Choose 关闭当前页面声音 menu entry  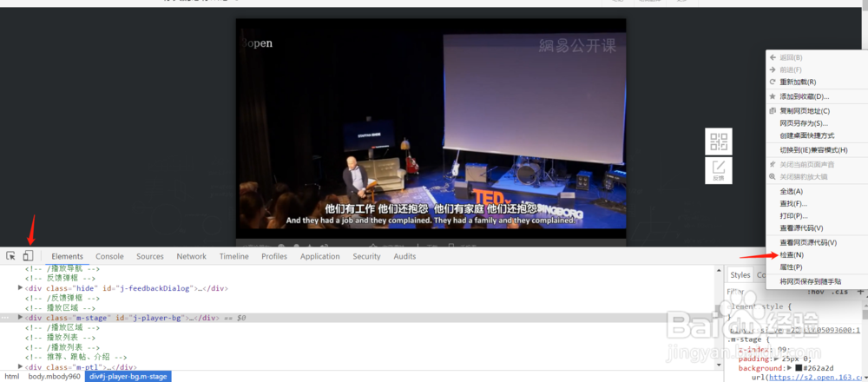[808, 164]
